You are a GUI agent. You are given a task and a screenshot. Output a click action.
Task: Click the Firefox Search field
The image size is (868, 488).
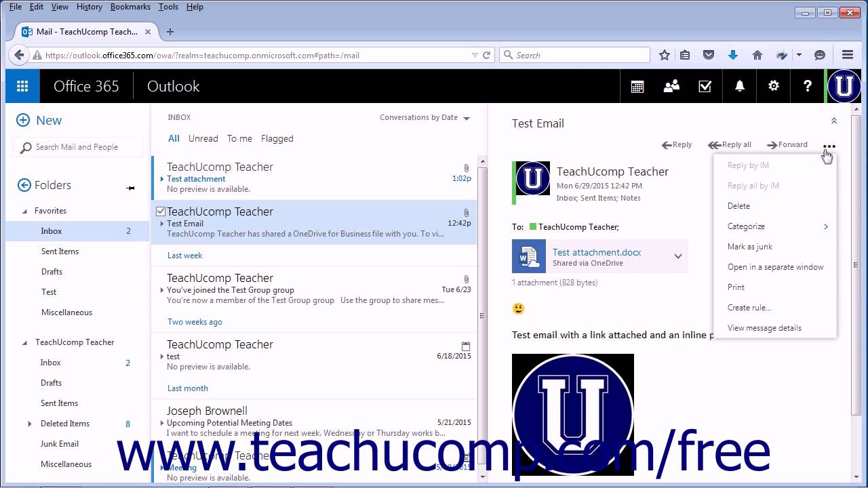(574, 55)
